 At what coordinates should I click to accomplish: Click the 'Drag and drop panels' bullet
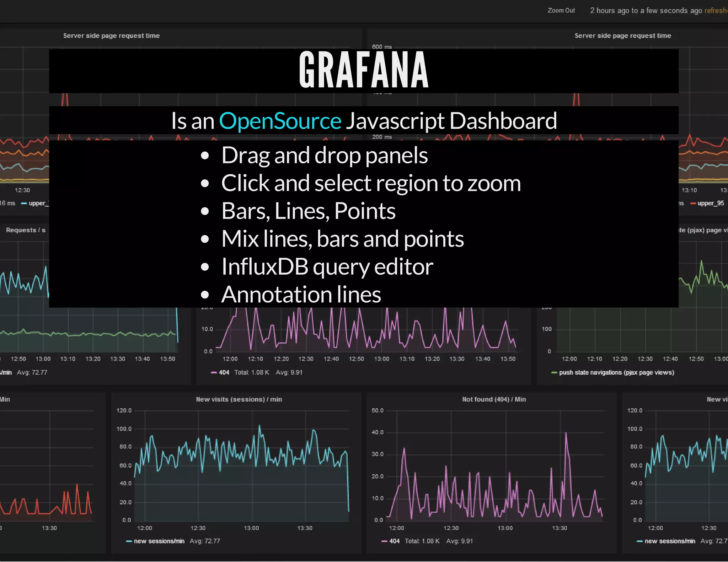(x=325, y=155)
